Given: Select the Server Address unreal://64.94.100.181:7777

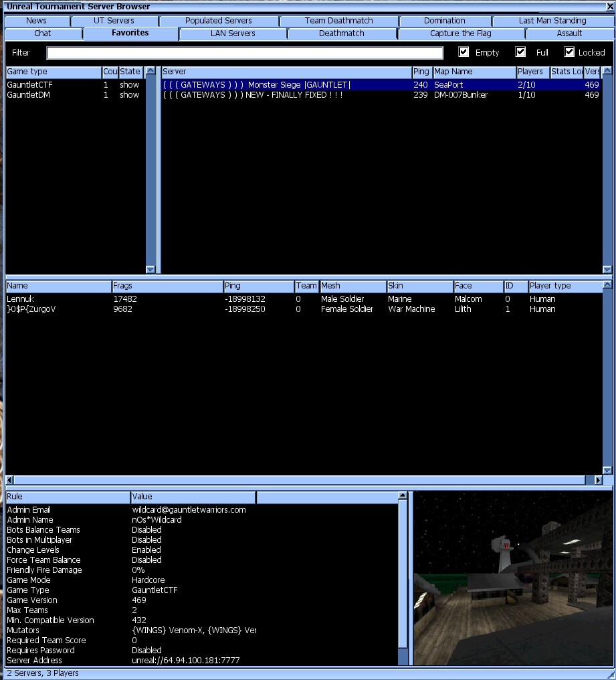Looking at the screenshot, I should pos(185,660).
